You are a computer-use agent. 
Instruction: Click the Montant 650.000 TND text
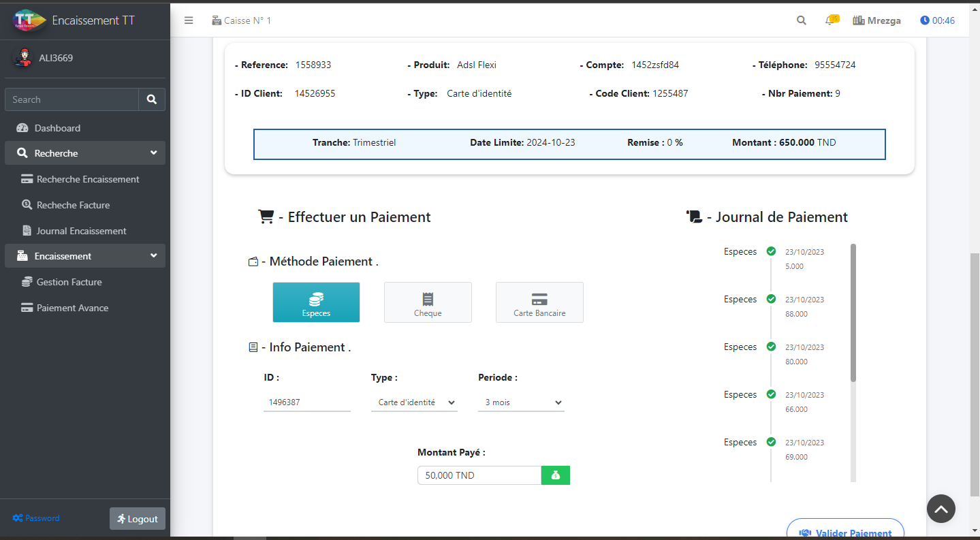click(784, 143)
